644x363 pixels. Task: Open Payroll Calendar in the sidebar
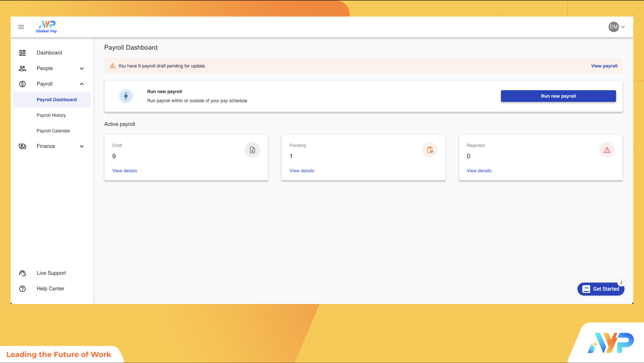[x=53, y=131]
